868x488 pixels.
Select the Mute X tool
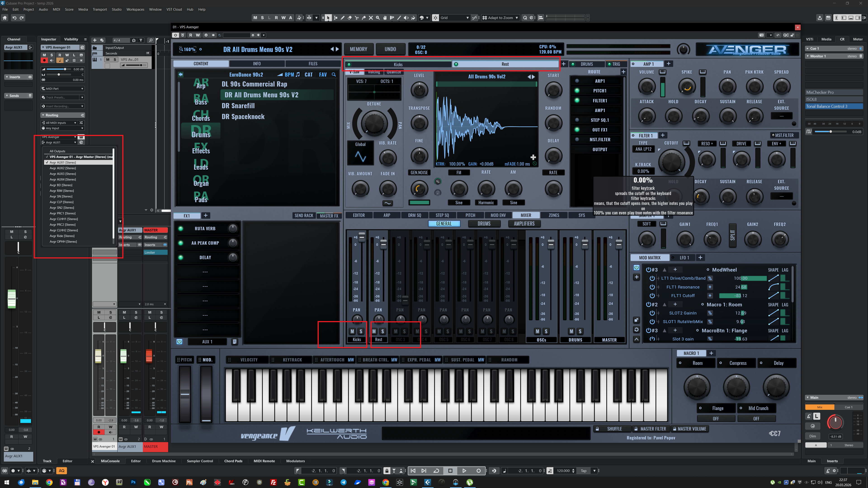(x=371, y=18)
